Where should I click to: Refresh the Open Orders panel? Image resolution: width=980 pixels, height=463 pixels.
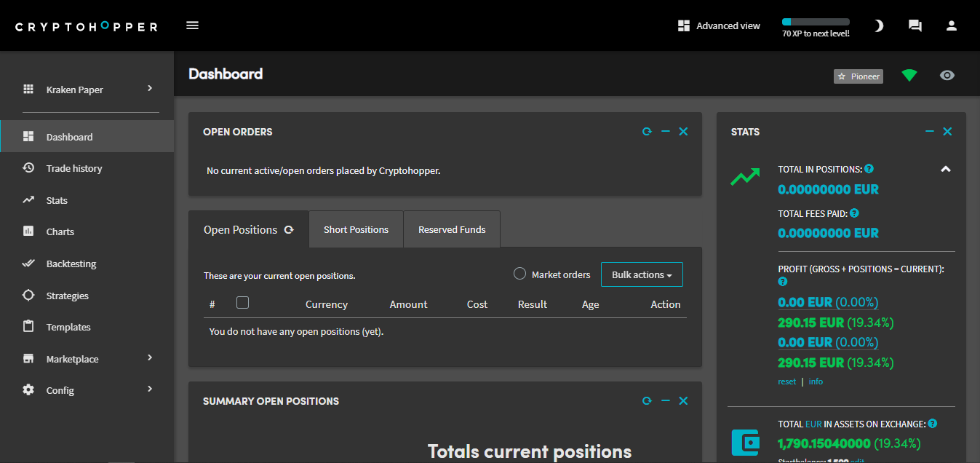pos(647,132)
